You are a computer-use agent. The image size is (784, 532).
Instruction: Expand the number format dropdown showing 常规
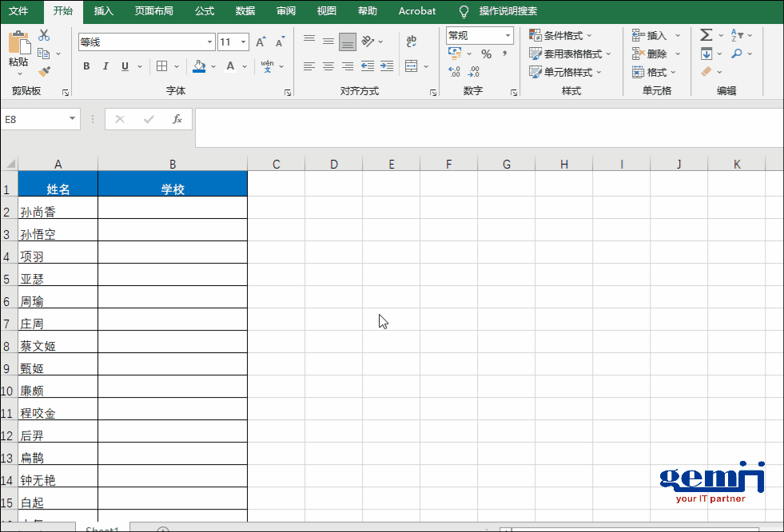pos(507,36)
